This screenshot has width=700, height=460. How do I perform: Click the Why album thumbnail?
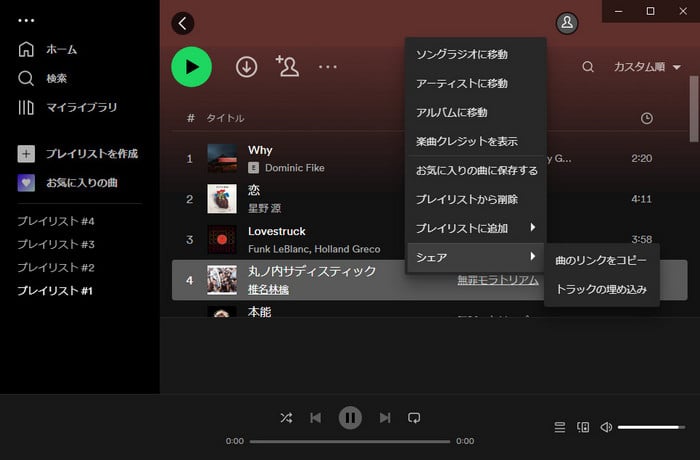(x=222, y=158)
